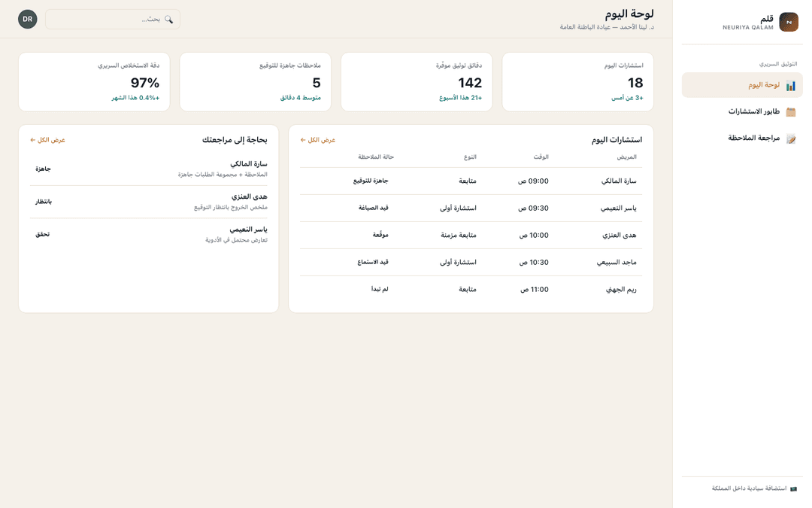Click عرض الكل in استشارات اليوم panel
The width and height of the screenshot is (812, 508).
pyautogui.click(x=318, y=140)
